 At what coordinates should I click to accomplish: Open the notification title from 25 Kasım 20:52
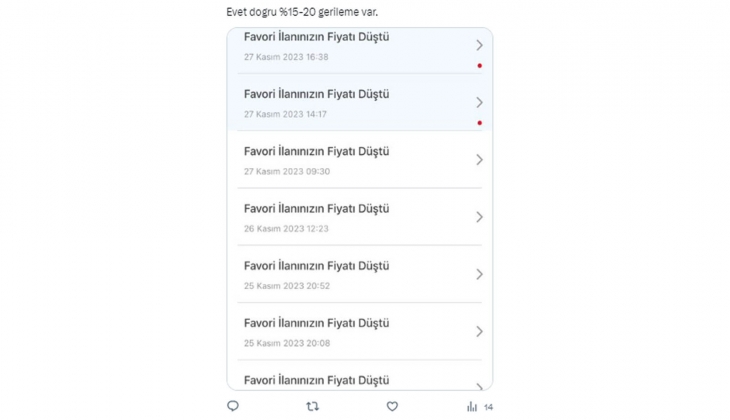316,266
